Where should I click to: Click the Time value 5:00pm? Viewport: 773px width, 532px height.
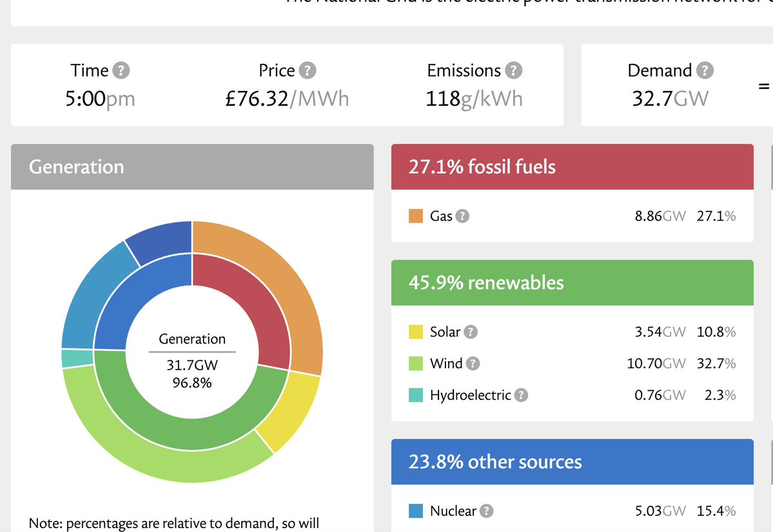[x=100, y=99]
